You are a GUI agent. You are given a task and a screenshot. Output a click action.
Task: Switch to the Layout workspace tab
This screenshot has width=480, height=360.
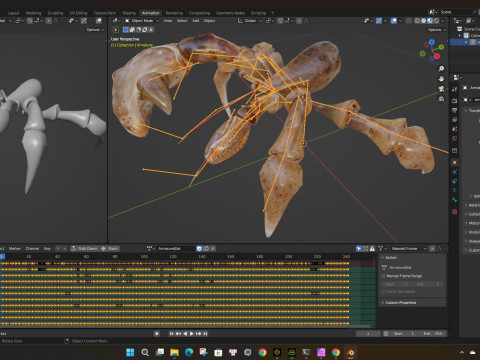[13, 13]
